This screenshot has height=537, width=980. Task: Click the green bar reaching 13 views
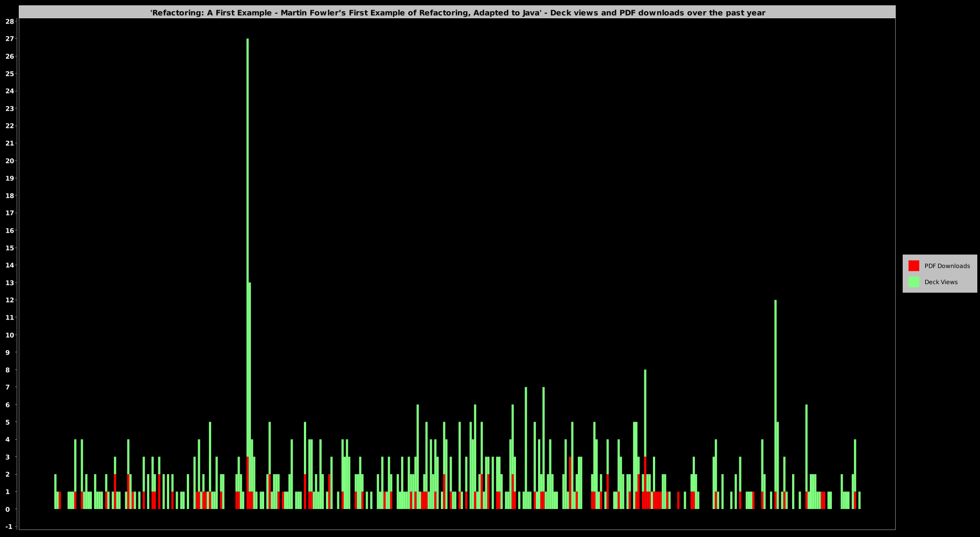250,387
